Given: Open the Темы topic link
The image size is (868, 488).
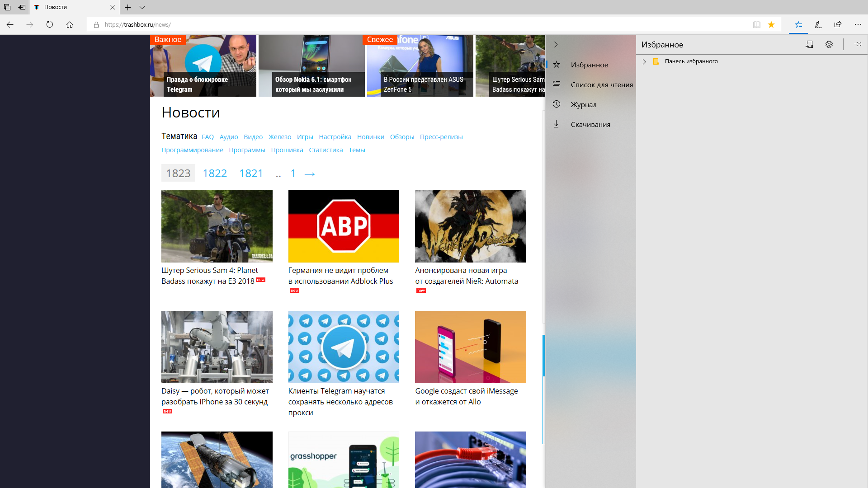Looking at the screenshot, I should pos(357,150).
